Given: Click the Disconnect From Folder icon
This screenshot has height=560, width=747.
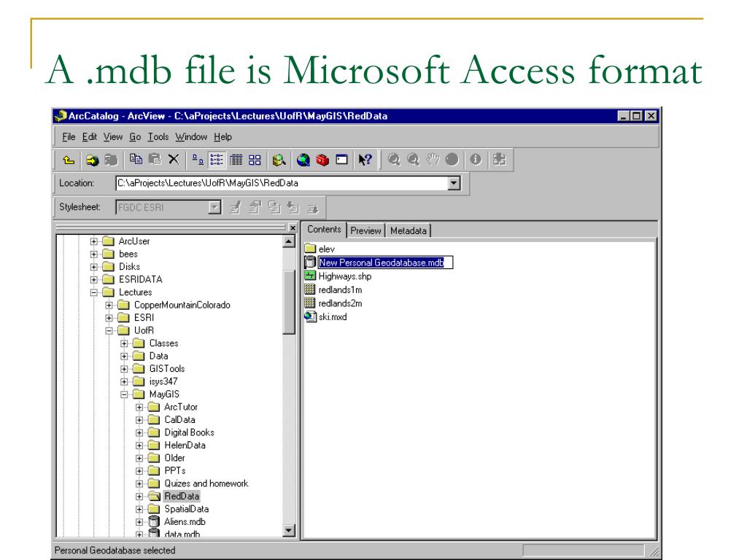Looking at the screenshot, I should coord(111,160).
